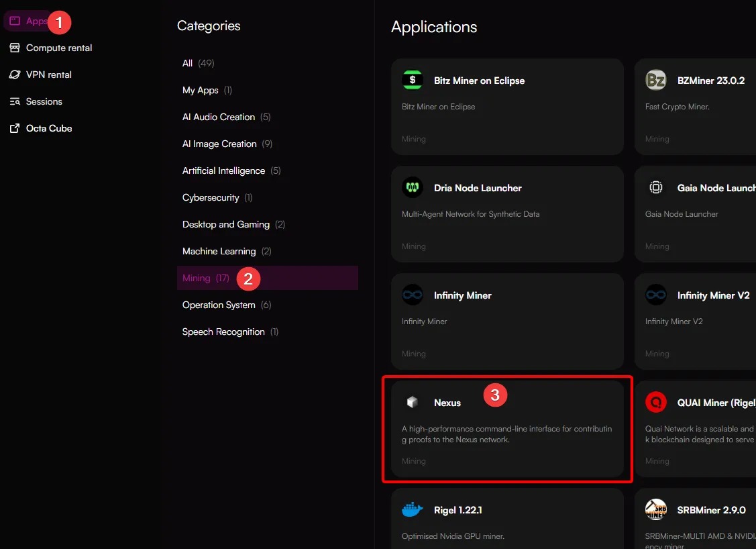Click the Rigel whale icon
This screenshot has height=549, width=756.
pyautogui.click(x=413, y=509)
